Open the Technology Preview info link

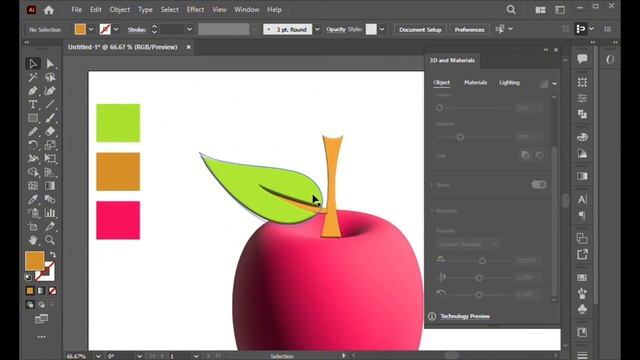pos(465,316)
